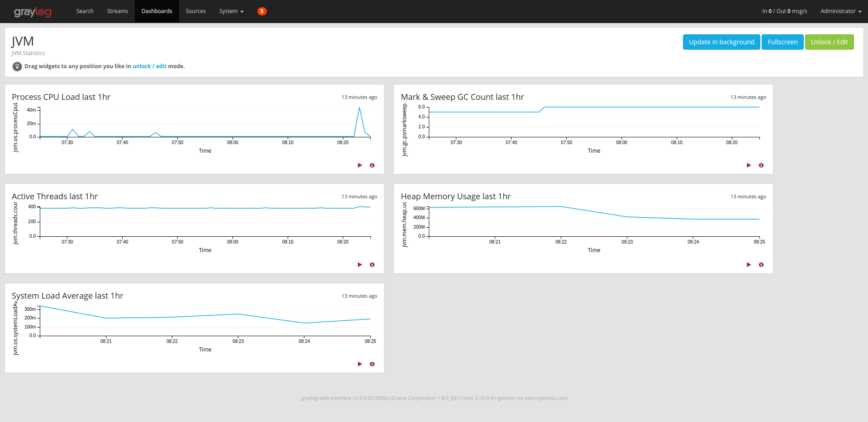Screen dimensions: 868x422
Task: Check the In/Out message throughput indicator
Action: (784, 11)
